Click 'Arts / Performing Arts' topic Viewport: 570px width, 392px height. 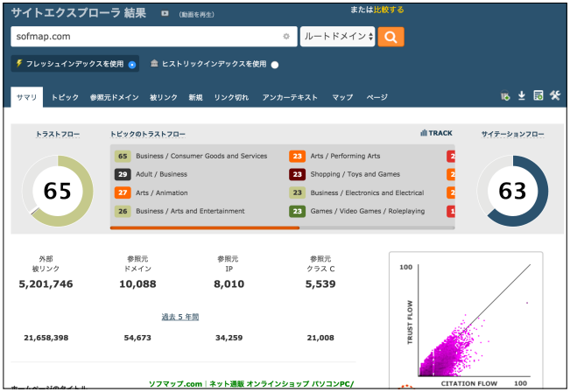(345, 156)
